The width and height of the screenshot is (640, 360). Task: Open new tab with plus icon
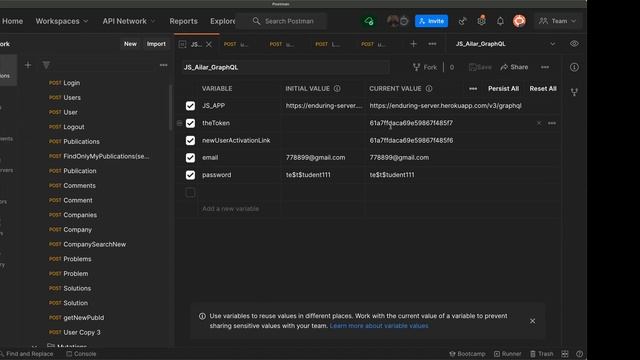point(413,44)
